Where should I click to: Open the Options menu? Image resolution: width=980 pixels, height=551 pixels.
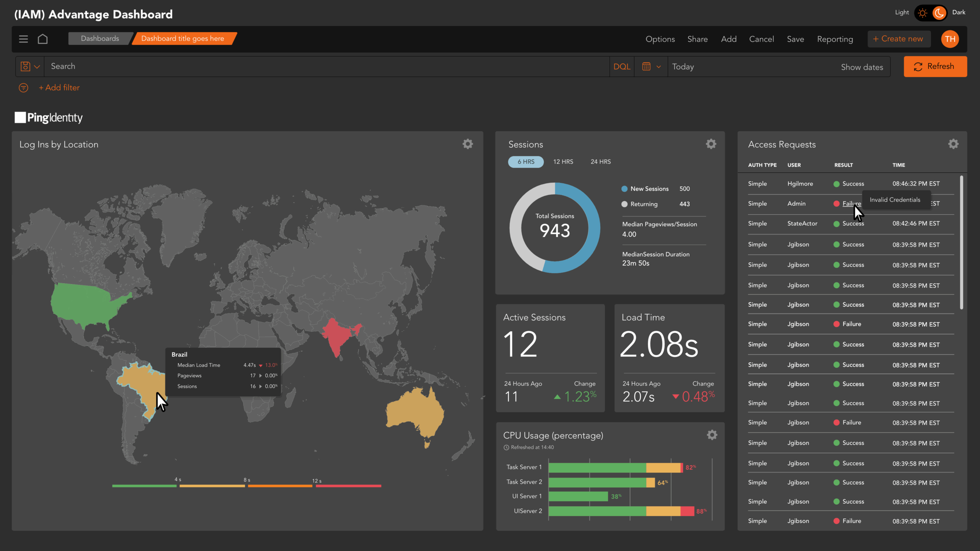point(660,39)
